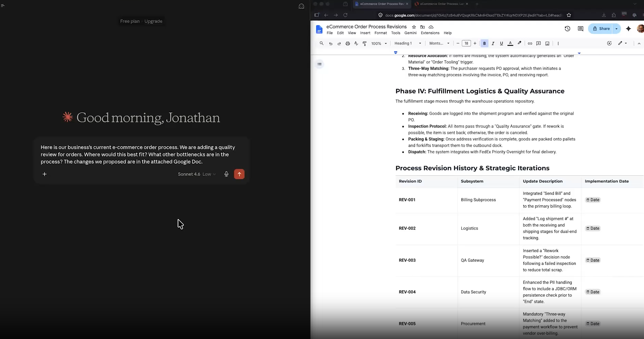The height and width of the screenshot is (339, 644).
Task: Send the message with the arrow button
Action: [239, 174]
